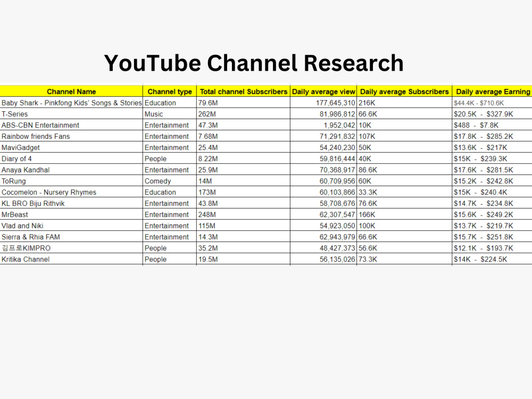Select the '248M' subscribers cell
The image size is (532, 399).
[243, 215]
